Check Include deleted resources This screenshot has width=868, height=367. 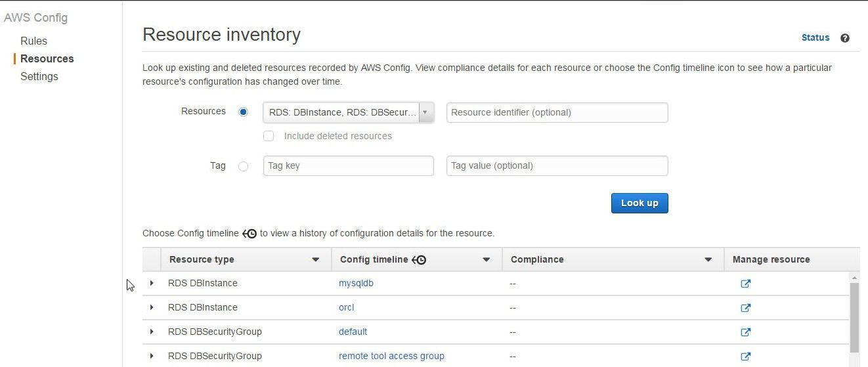[x=269, y=136]
